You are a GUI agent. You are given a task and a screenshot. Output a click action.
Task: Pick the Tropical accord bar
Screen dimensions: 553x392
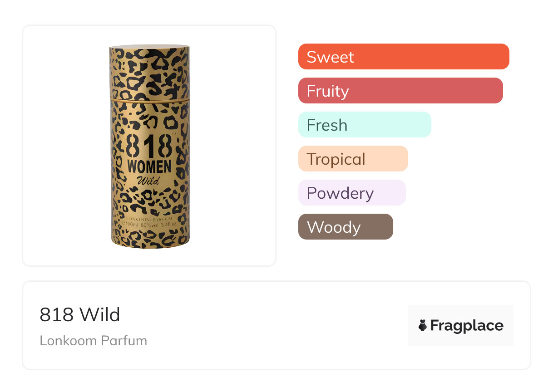click(x=353, y=159)
